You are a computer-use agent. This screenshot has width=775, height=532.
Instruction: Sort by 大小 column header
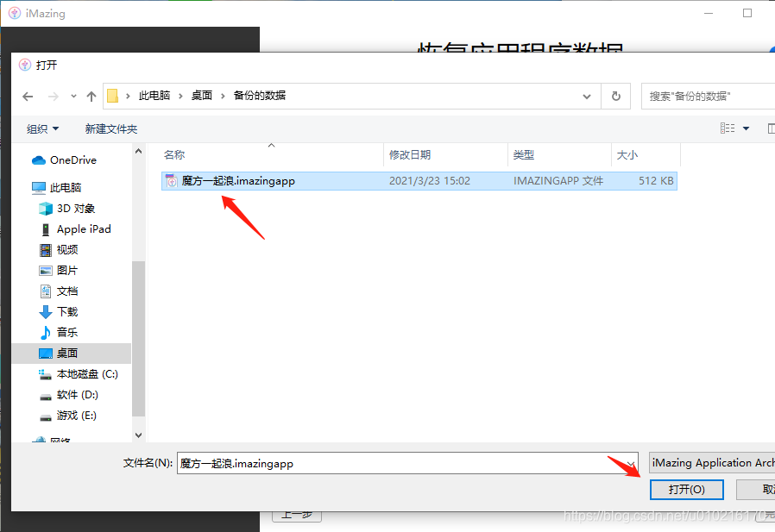click(x=627, y=155)
